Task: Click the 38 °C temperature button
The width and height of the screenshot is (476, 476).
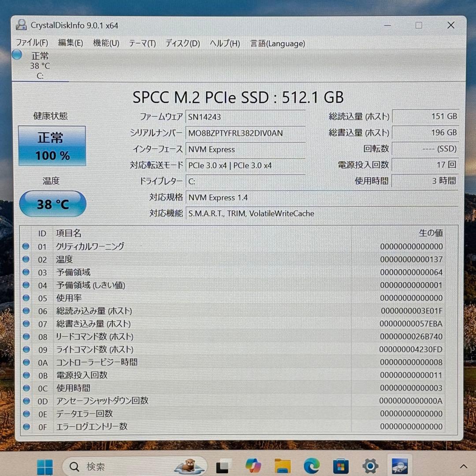Action: 52,204
